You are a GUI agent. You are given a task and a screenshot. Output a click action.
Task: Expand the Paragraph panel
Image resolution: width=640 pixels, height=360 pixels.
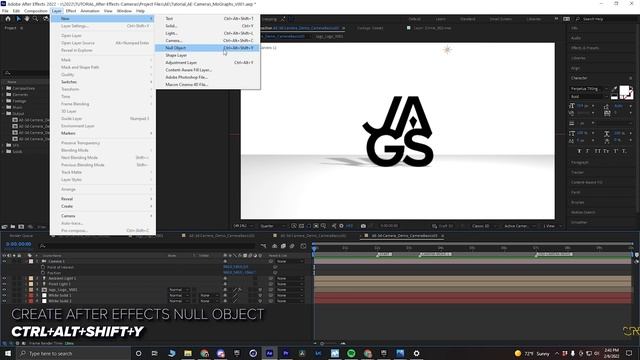pos(580,162)
